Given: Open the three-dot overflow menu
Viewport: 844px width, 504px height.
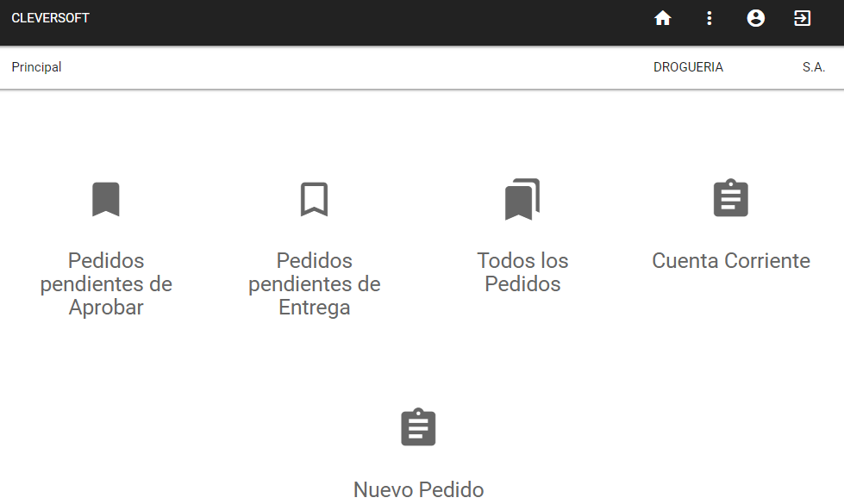Looking at the screenshot, I should pos(709,17).
